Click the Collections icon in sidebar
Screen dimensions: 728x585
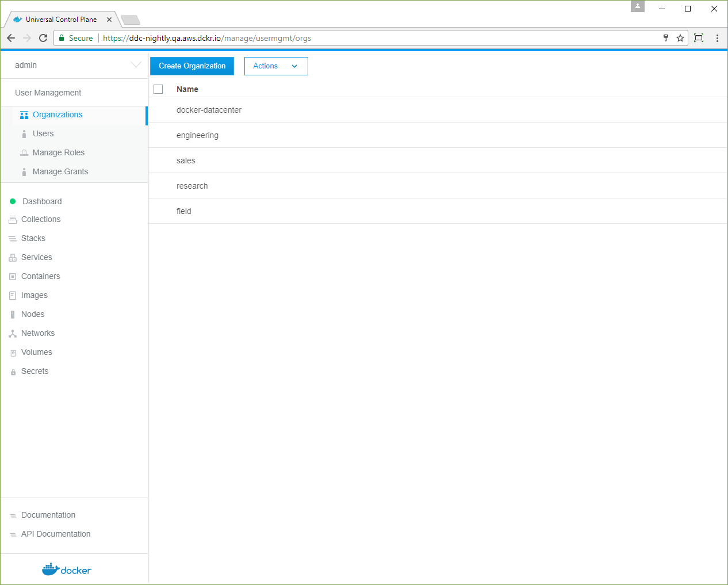[x=13, y=220]
